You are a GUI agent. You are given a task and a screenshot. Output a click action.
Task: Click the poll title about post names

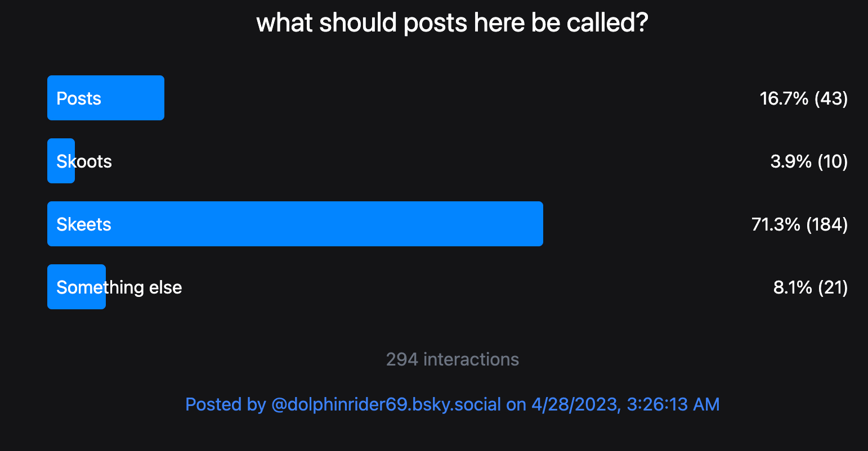[x=452, y=23]
